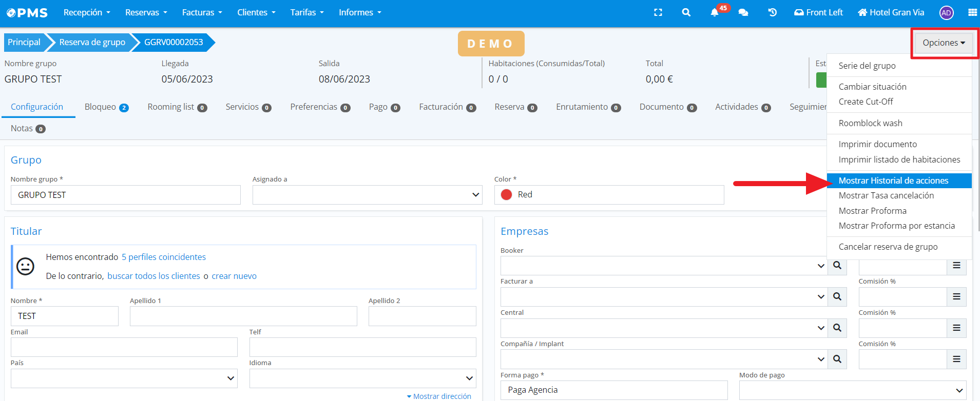This screenshot has width=980, height=401.
Task: Open the Idioma dropdown
Action: 362,378
